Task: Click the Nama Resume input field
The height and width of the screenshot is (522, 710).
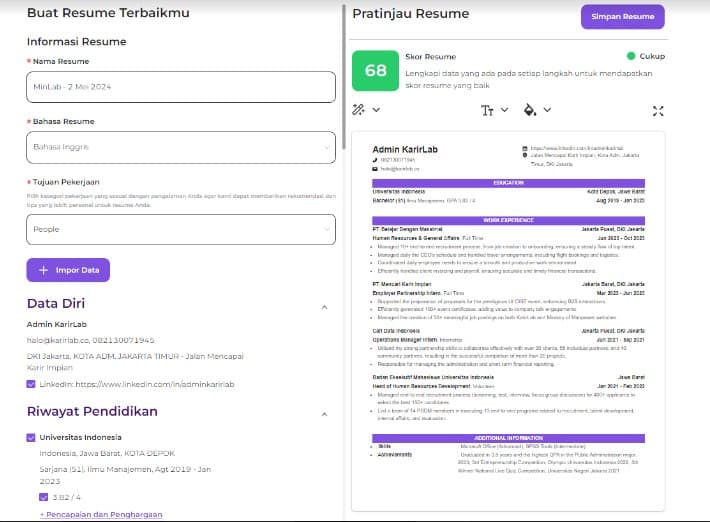Action: [181, 87]
